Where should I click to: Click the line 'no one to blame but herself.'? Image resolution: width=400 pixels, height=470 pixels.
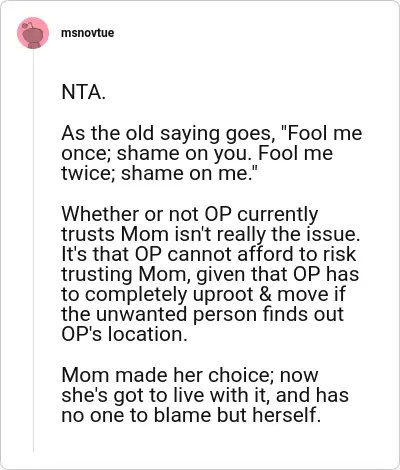[191, 415]
